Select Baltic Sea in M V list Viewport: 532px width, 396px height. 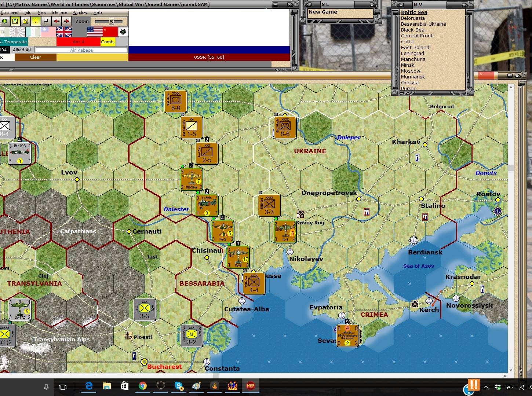[x=414, y=12]
